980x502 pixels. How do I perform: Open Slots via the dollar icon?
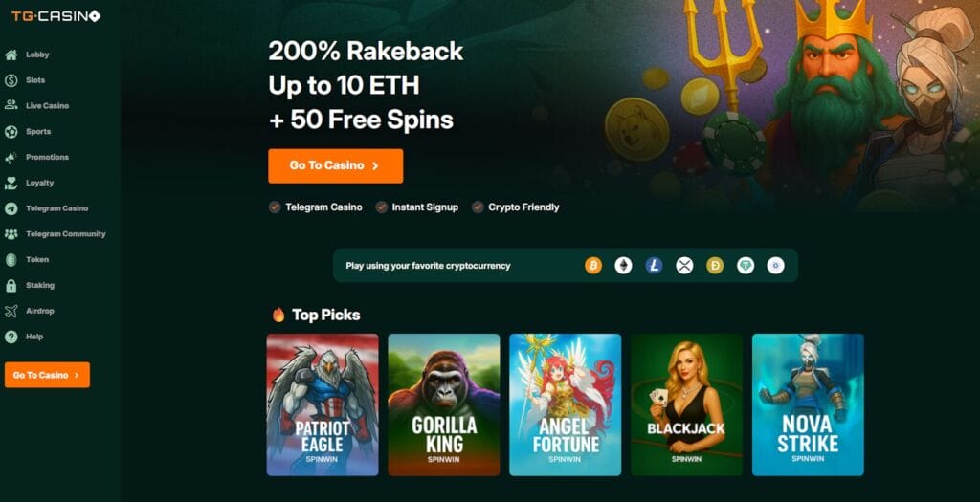point(11,80)
